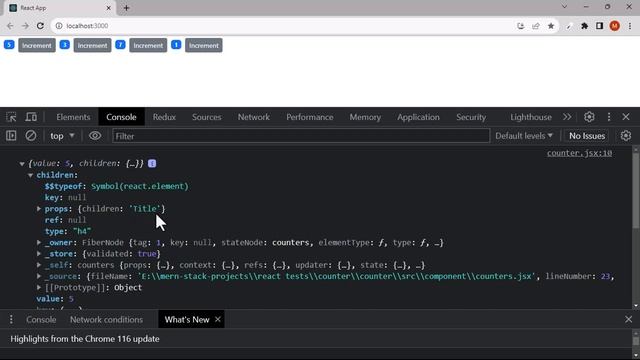Activate the inspect element picker tool
640x360 pixels.
pyautogui.click(x=11, y=117)
